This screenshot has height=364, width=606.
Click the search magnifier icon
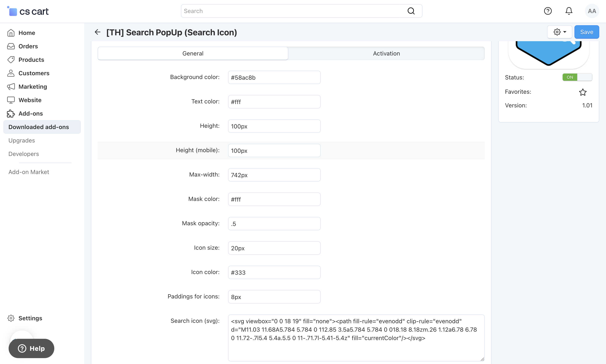[411, 11]
